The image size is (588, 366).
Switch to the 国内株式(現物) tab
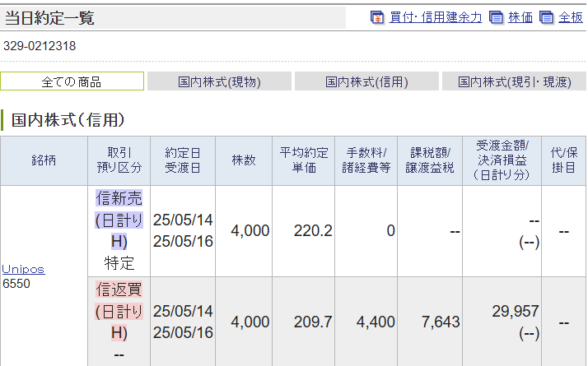pyautogui.click(x=219, y=81)
